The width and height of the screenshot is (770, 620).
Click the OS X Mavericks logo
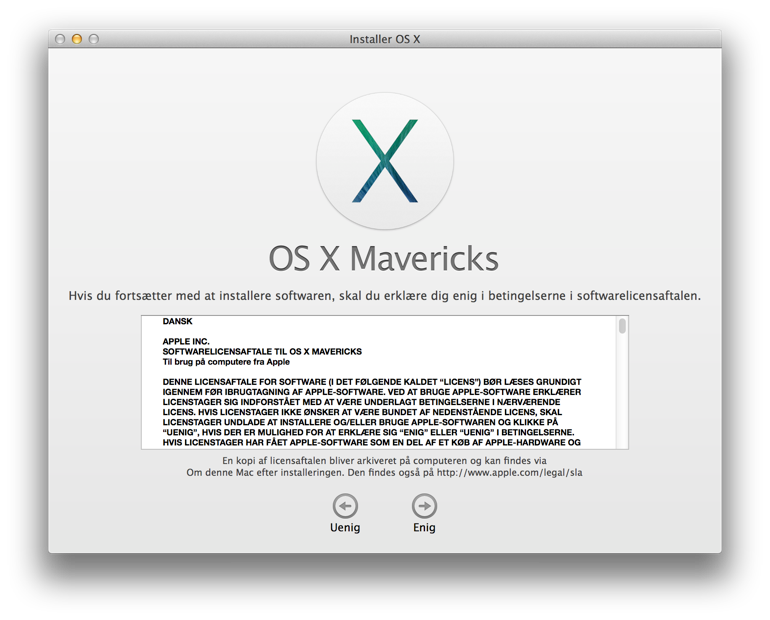tap(385, 161)
